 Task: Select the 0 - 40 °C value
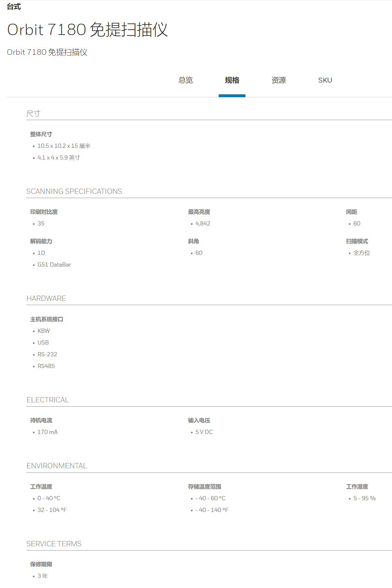pyautogui.click(x=49, y=498)
